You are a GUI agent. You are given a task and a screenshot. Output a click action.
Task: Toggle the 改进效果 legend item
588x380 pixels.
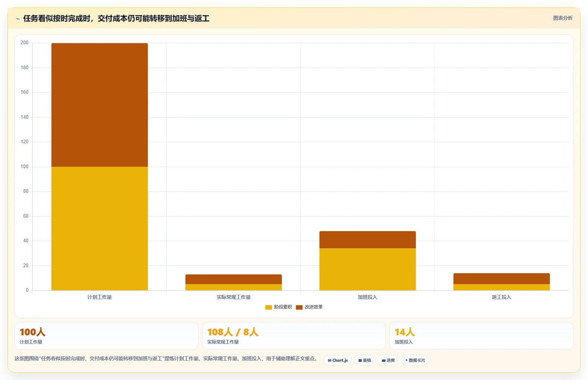click(x=309, y=307)
